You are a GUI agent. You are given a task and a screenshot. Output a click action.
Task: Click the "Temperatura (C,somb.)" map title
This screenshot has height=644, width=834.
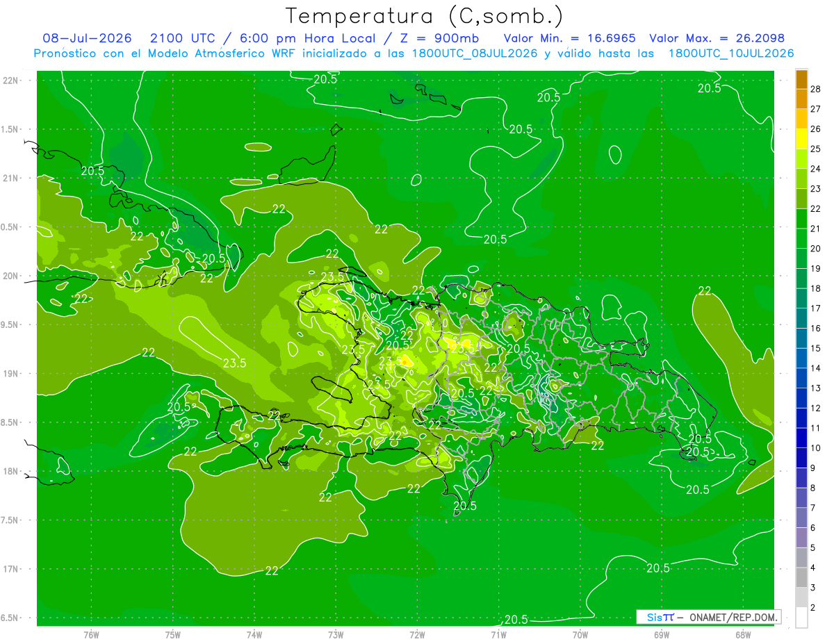423,17
